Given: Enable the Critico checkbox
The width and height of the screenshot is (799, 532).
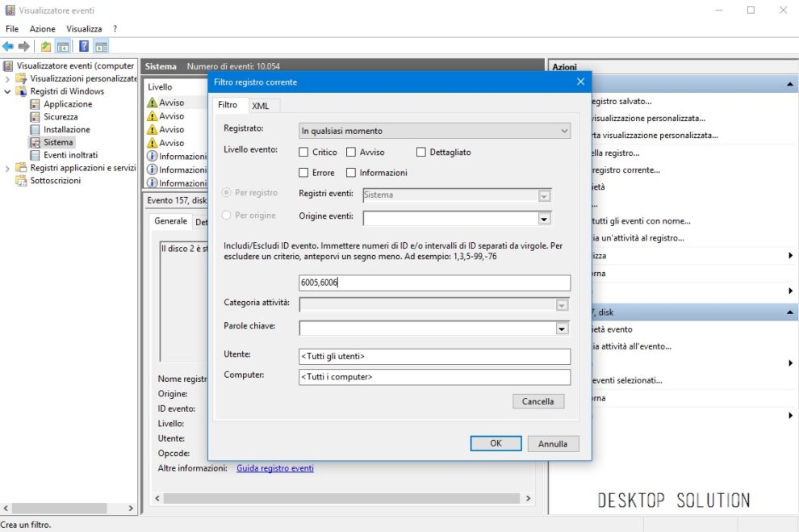Looking at the screenshot, I should tap(303, 152).
